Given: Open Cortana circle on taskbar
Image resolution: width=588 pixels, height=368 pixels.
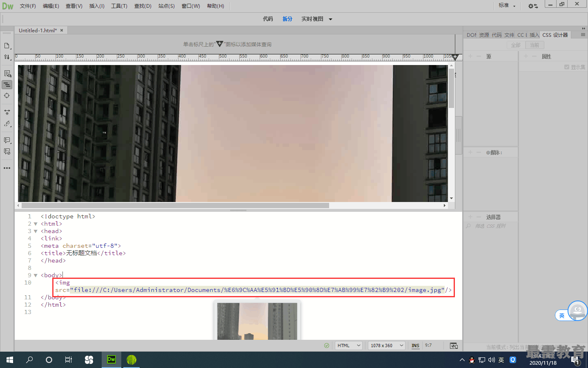Looking at the screenshot, I should [49, 360].
